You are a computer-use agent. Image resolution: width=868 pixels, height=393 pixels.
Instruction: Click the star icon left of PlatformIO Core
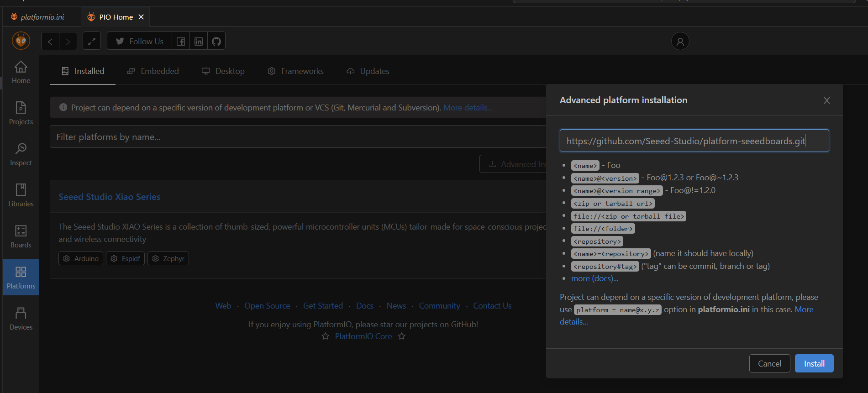click(326, 336)
